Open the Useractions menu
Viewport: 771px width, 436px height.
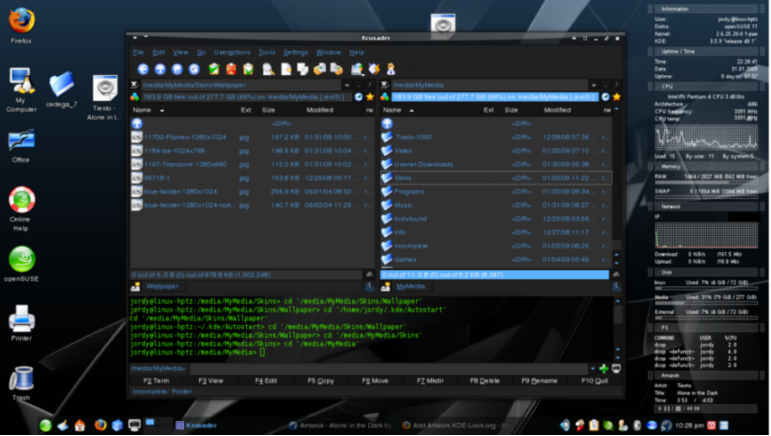pyautogui.click(x=232, y=52)
